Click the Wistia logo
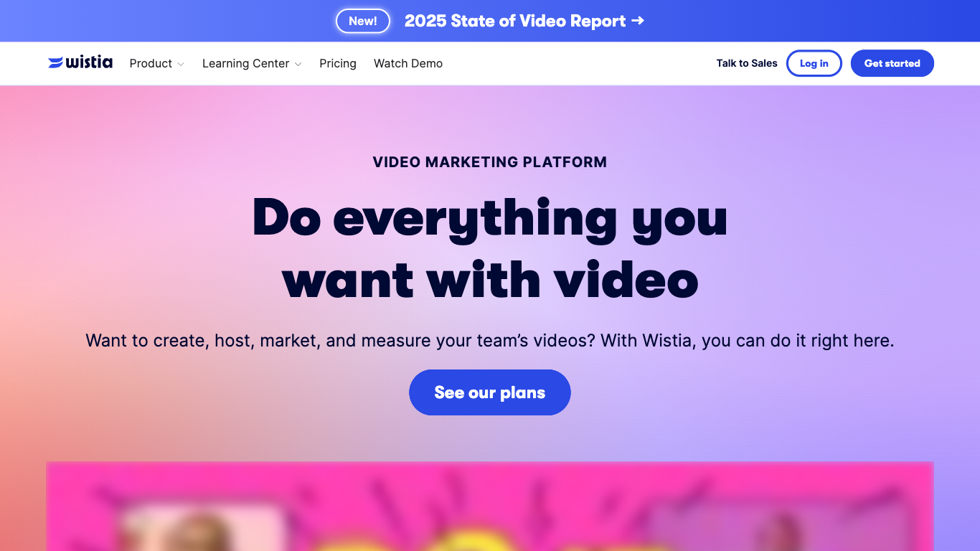This screenshot has width=980, height=551. coord(80,62)
